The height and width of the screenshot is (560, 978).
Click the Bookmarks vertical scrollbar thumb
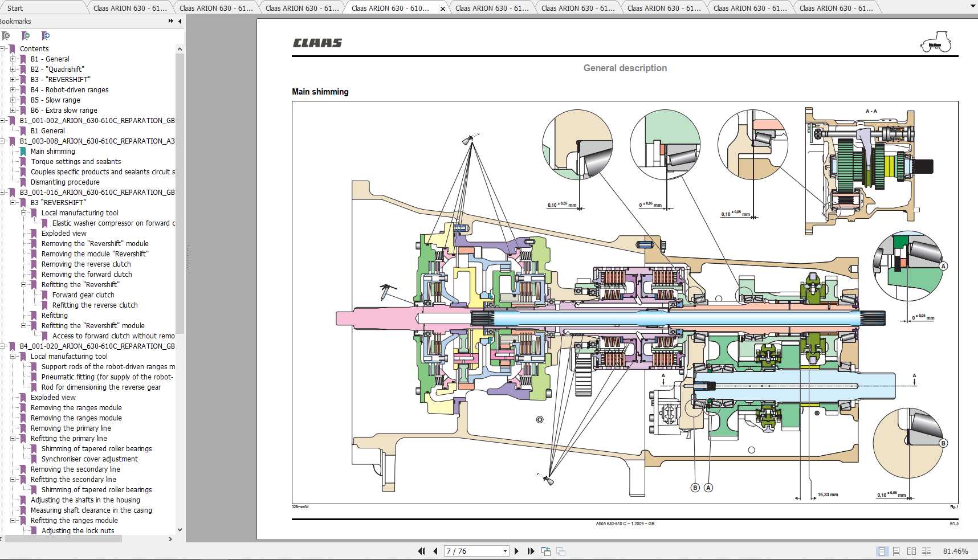tap(180, 194)
